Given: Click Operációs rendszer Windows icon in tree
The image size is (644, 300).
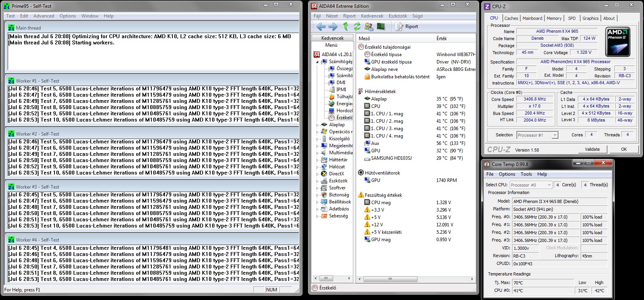Looking at the screenshot, I should [324, 132].
